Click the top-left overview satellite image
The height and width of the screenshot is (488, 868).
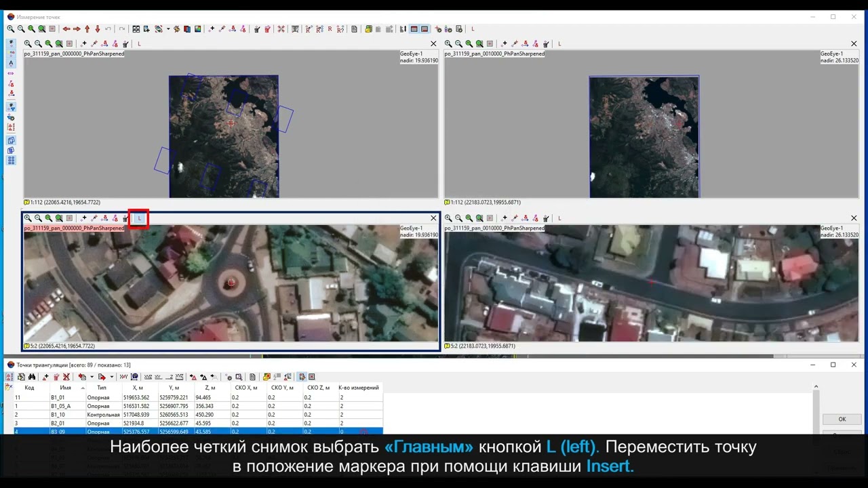[224, 136]
